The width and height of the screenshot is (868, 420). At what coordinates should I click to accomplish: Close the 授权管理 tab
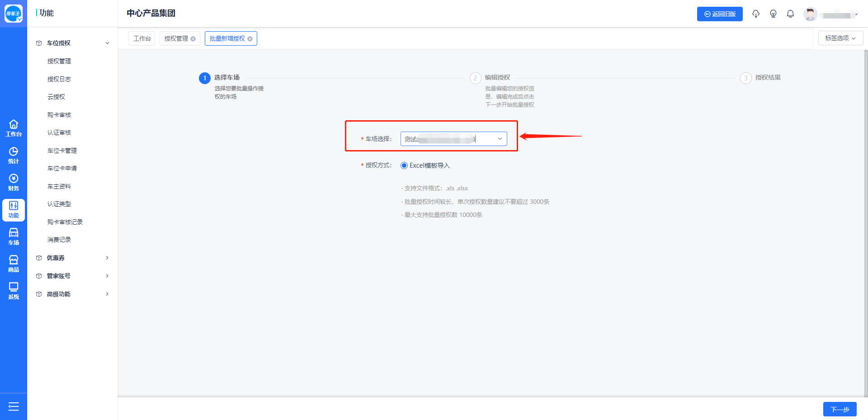(193, 39)
